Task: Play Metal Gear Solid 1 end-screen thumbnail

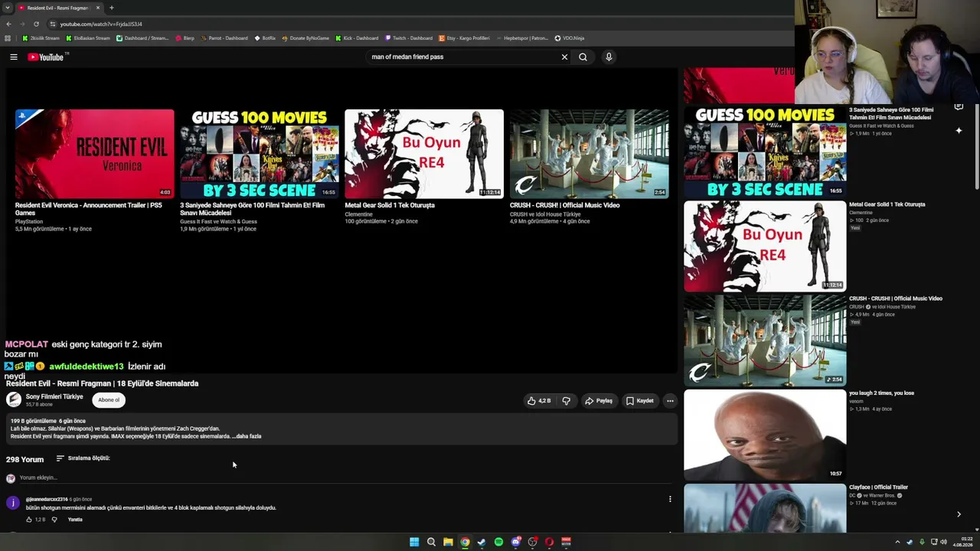Action: tap(424, 154)
